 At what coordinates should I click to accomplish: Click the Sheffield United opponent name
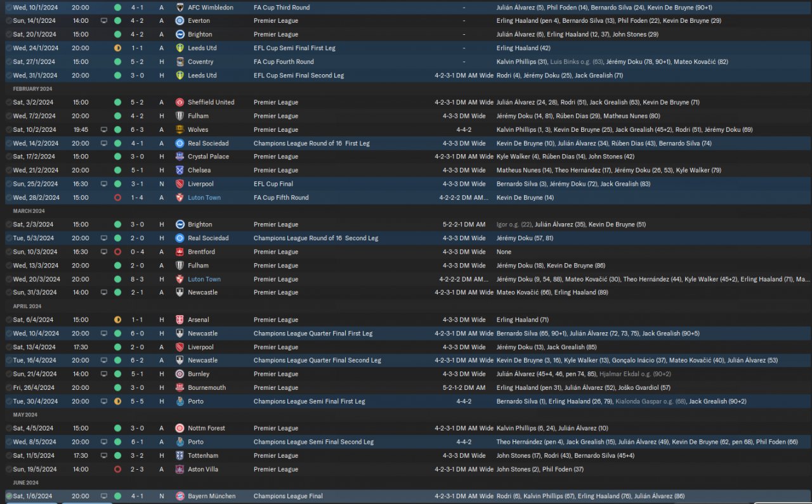pyautogui.click(x=211, y=103)
